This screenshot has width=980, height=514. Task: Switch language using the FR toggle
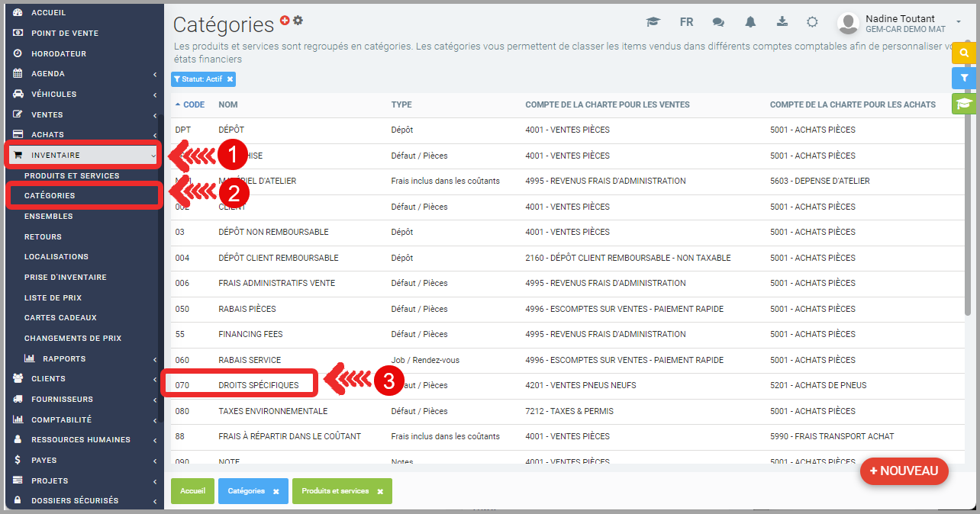(x=686, y=22)
